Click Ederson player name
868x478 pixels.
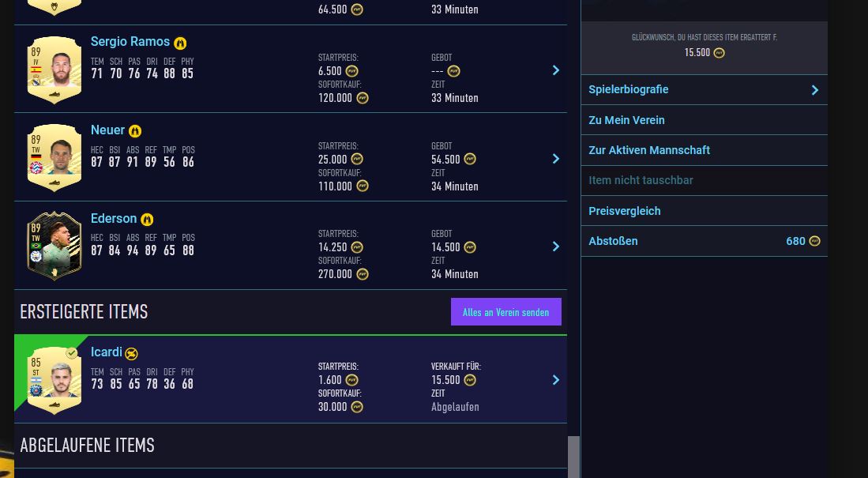tap(114, 218)
